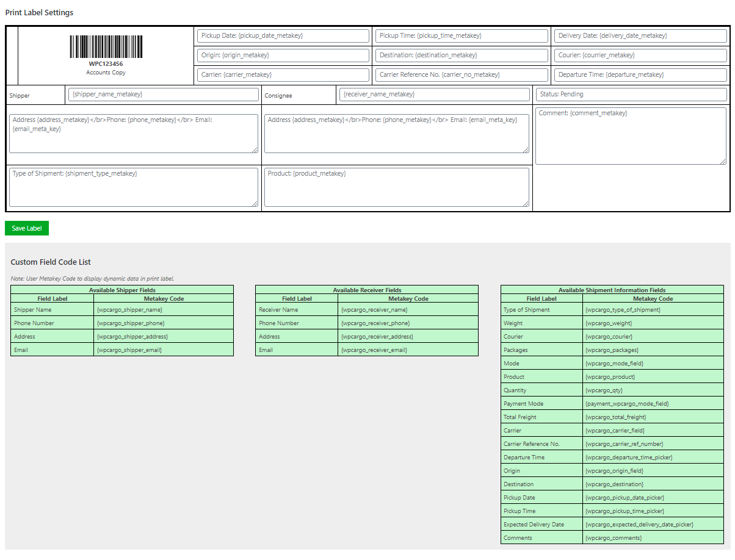
Task: Select the {wpcargo_weight} metakey code
Action: [609, 323]
